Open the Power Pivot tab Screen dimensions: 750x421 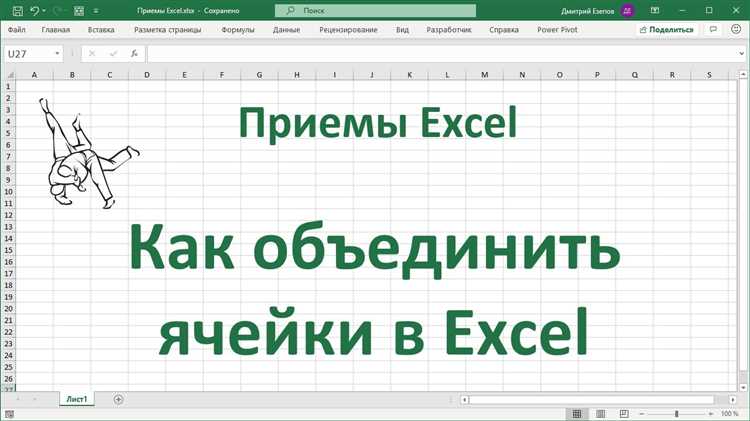[557, 30]
